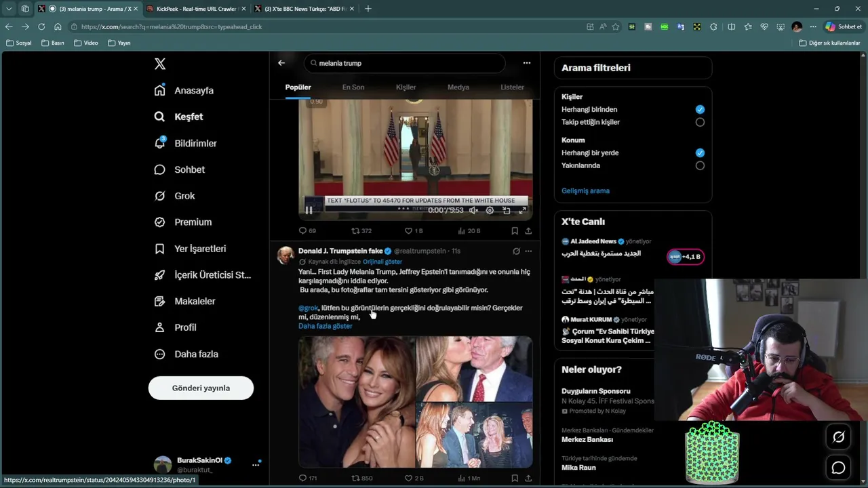Open account menu dots beside BurakSakinOl
This screenshot has width=868, height=488.
point(256,464)
